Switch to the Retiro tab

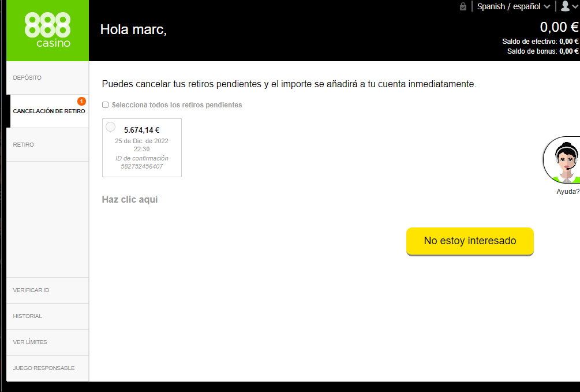point(23,145)
